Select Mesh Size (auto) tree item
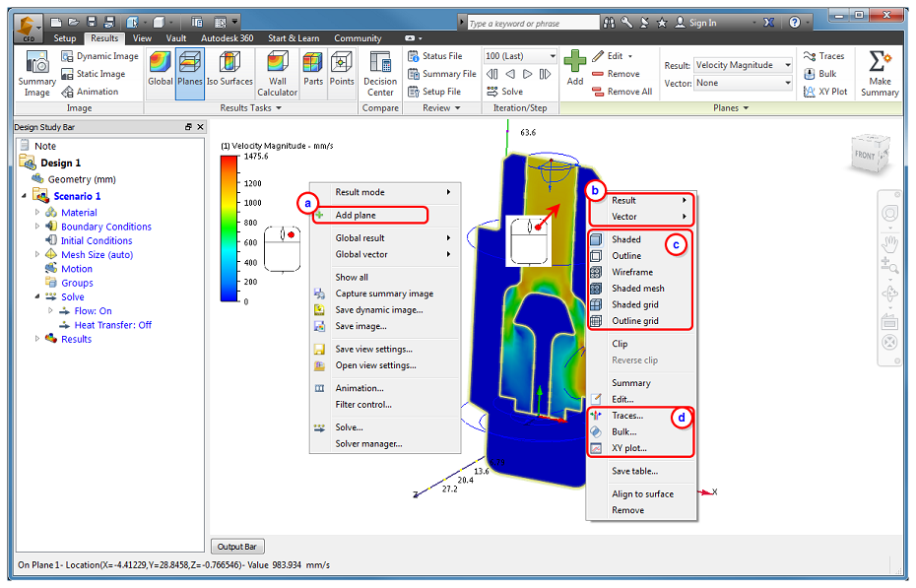 click(x=97, y=254)
